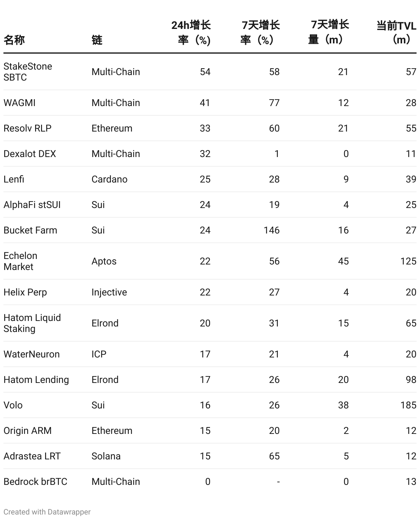Screen dimensions: 420x520
Task: Sort by 24h增长率 (%) column header
Action: click(191, 33)
